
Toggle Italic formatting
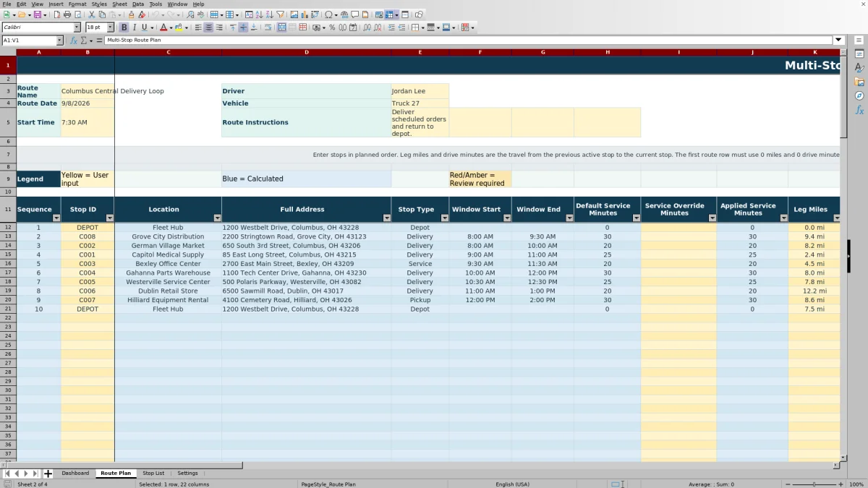tap(134, 27)
